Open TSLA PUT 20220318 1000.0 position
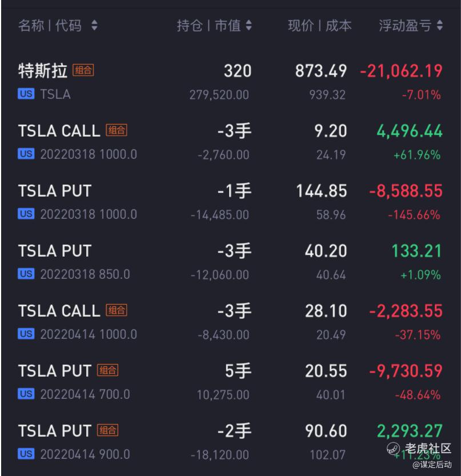Screen dimensions: 461x476 coord(230,202)
